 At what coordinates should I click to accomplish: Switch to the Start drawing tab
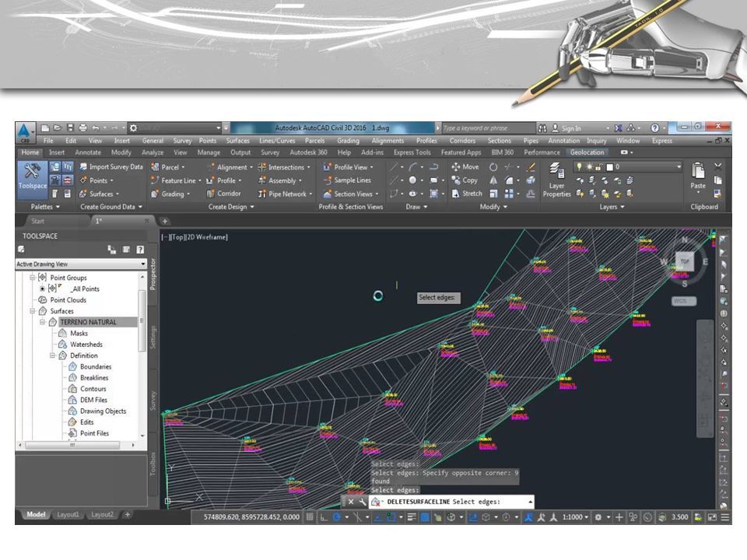coord(37,221)
